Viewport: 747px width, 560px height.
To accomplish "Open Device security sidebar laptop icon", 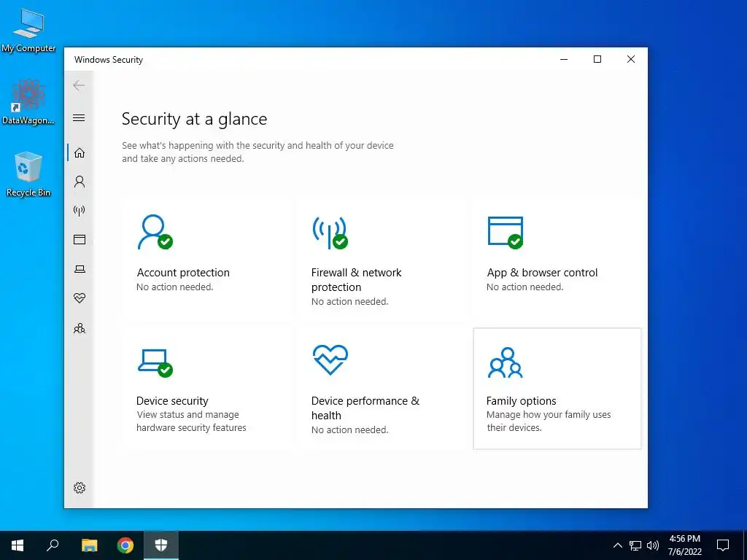I will coord(80,269).
